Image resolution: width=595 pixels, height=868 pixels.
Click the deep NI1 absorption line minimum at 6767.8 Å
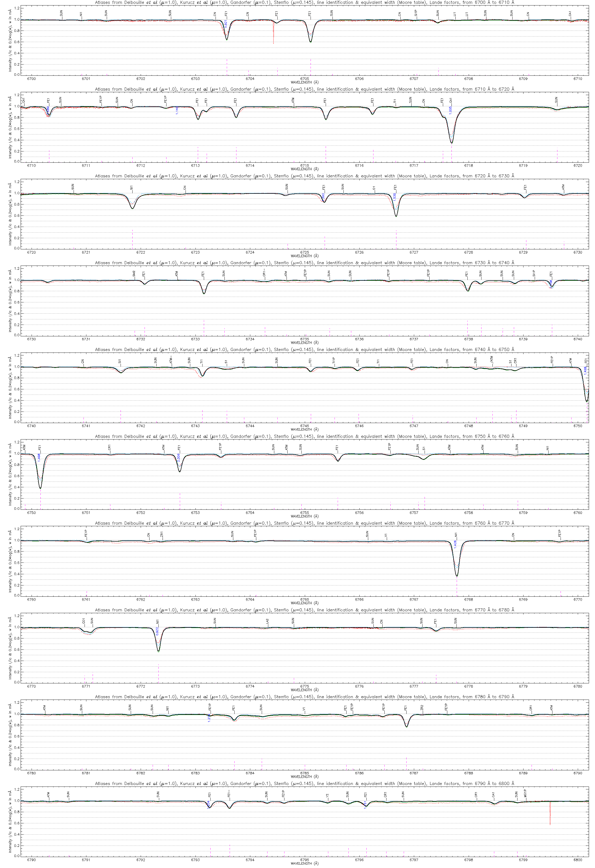457,575
